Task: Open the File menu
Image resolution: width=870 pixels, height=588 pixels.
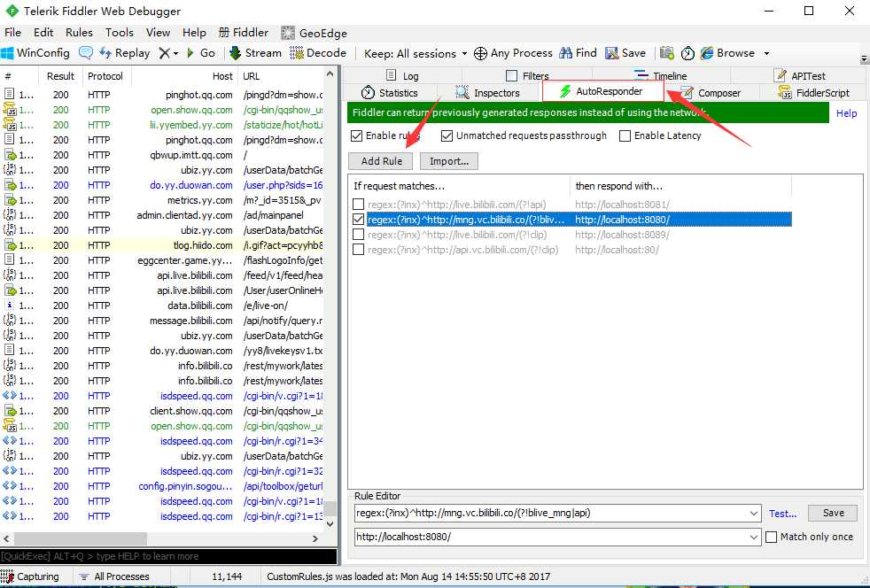Action: coord(12,33)
